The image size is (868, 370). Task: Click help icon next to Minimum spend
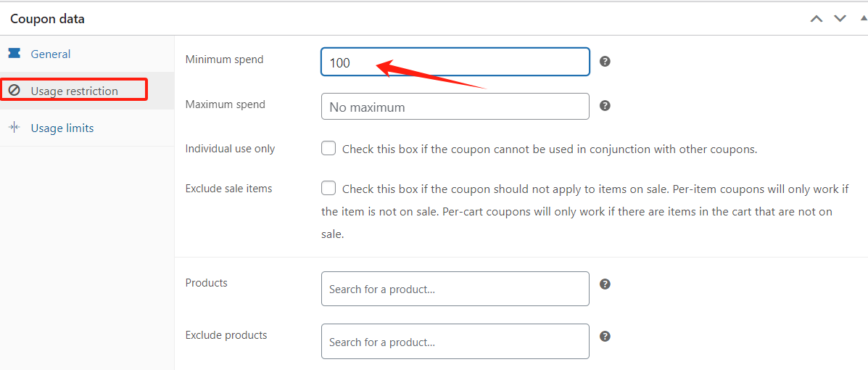point(605,62)
